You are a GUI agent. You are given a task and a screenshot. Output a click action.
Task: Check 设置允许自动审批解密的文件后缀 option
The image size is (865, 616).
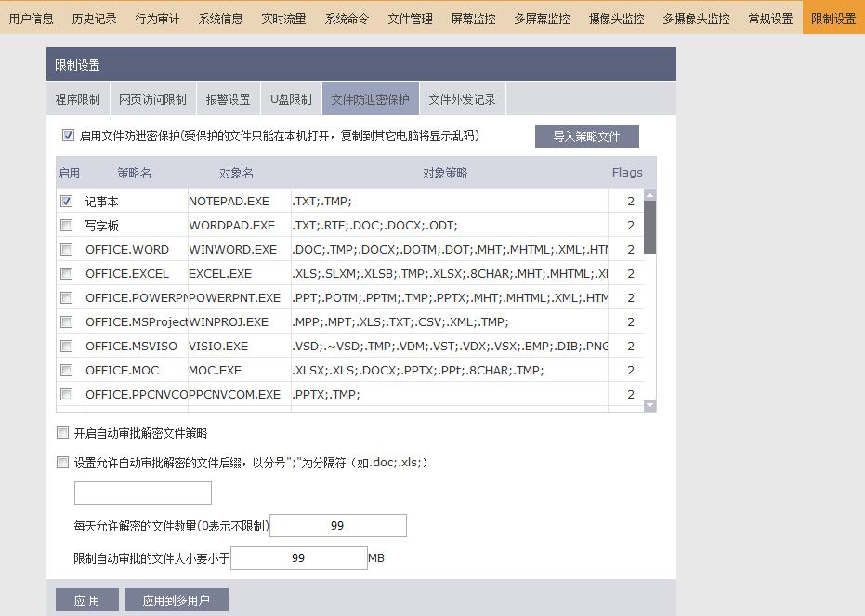[62, 462]
